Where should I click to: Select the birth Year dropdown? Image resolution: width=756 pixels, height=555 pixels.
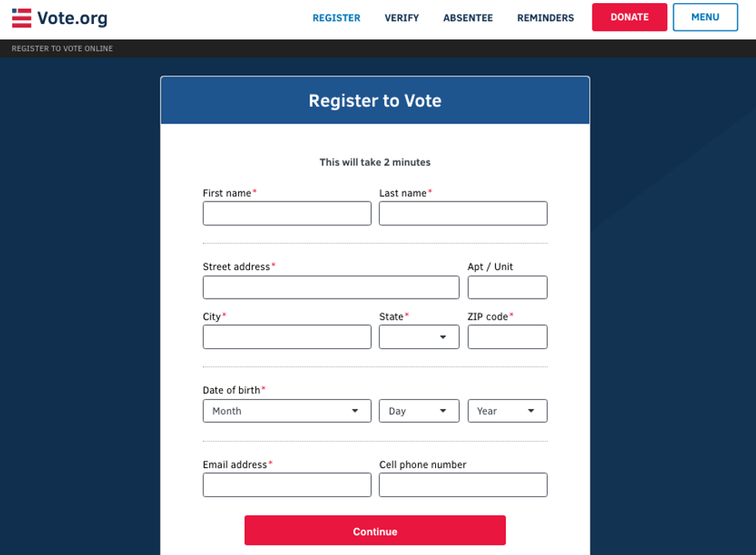pyautogui.click(x=507, y=411)
